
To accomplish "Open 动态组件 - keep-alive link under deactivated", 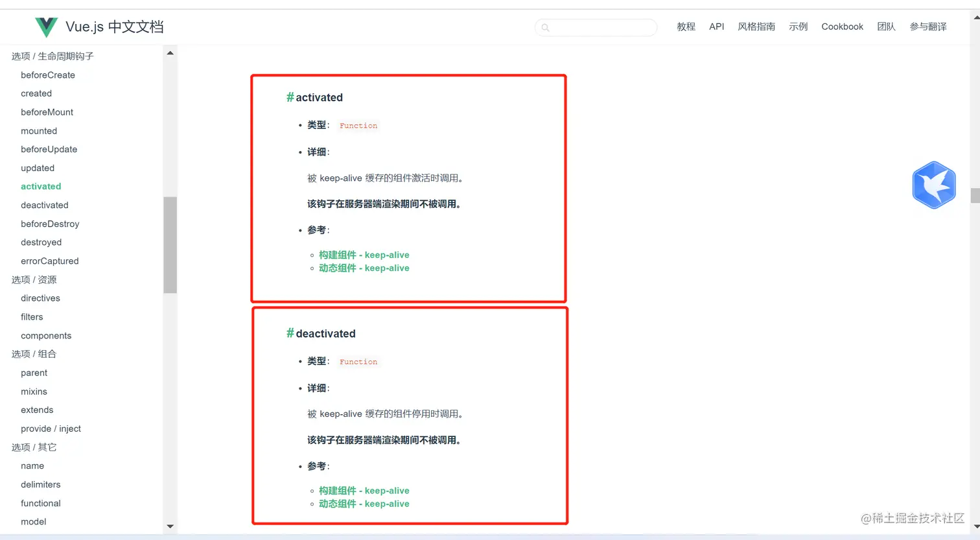I will pyautogui.click(x=364, y=504).
